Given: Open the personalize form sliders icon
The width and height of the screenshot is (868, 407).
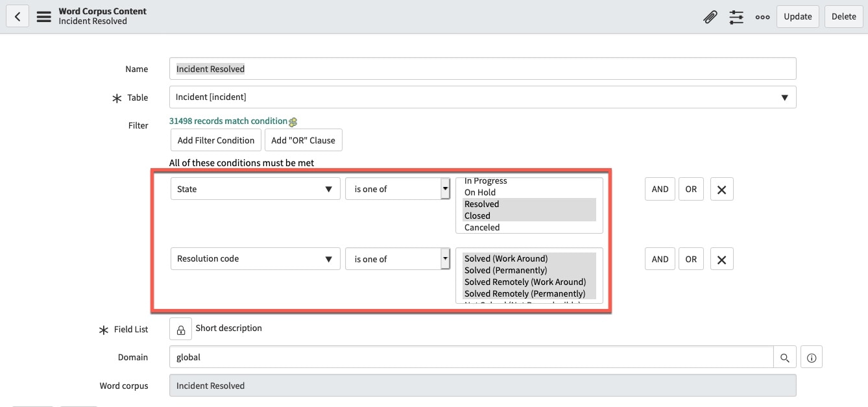Looking at the screenshot, I should pos(736,17).
